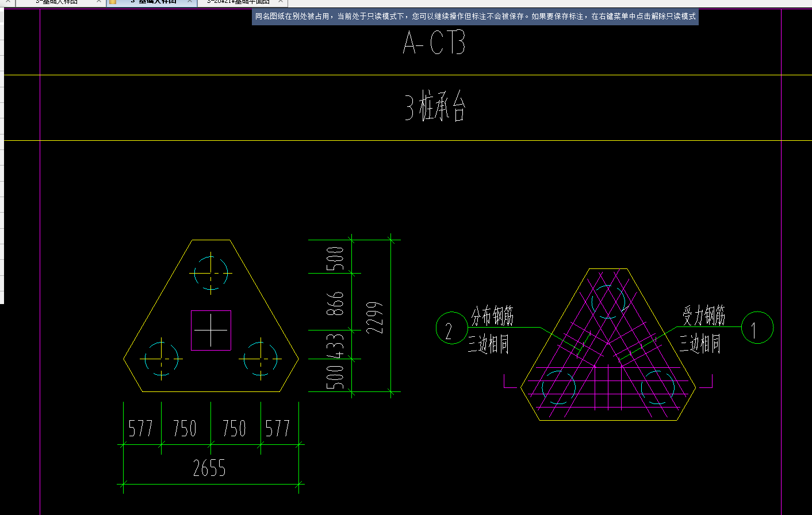Select the 受力钢筋 annotation text
Image resolution: width=812 pixels, height=515 pixels.
click(704, 316)
